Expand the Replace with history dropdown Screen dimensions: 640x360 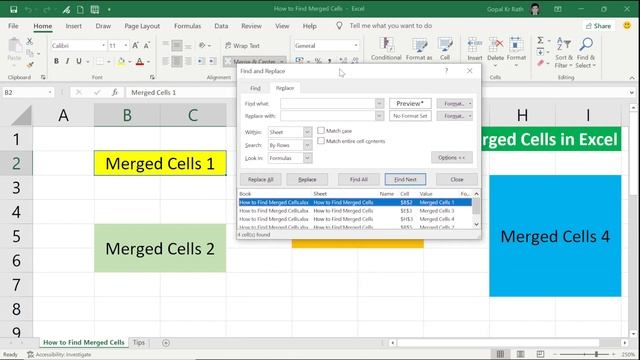(379, 116)
